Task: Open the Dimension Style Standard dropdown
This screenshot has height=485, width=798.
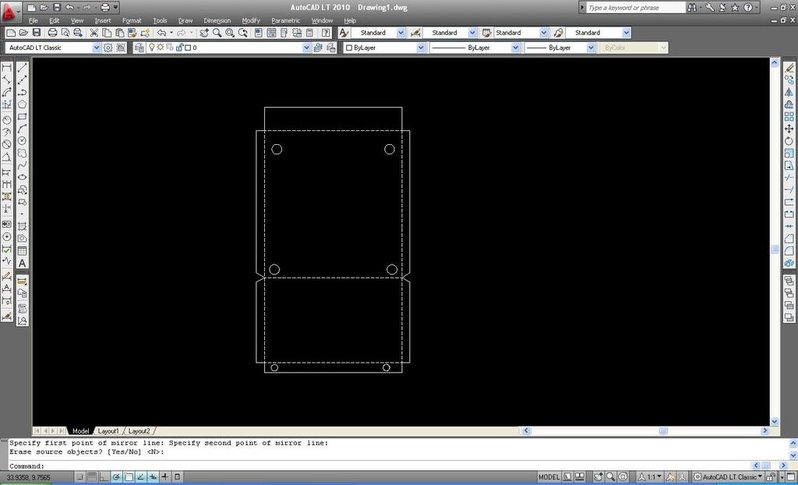Action: click(472, 33)
